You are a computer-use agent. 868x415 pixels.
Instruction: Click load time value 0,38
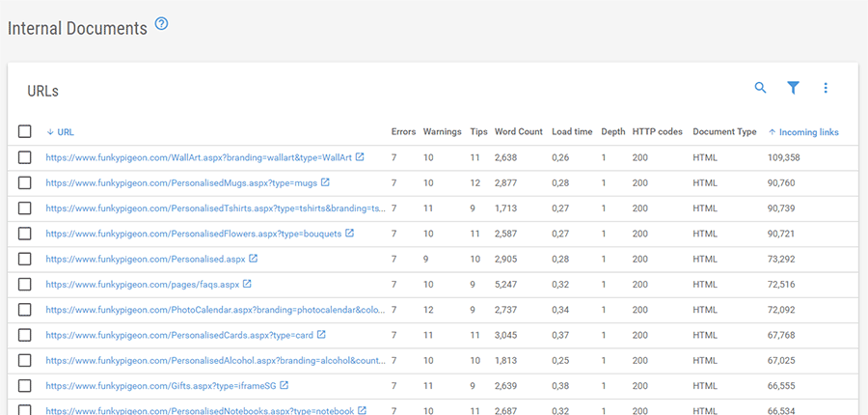[x=559, y=386]
